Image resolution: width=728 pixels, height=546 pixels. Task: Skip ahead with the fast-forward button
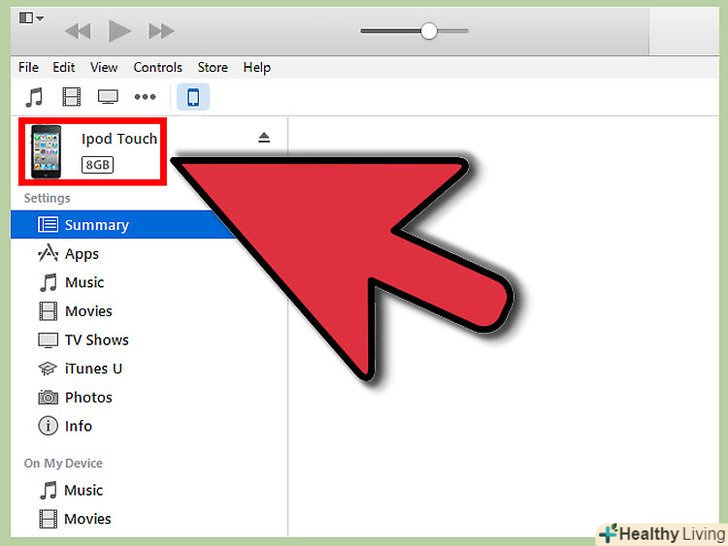pos(161,32)
